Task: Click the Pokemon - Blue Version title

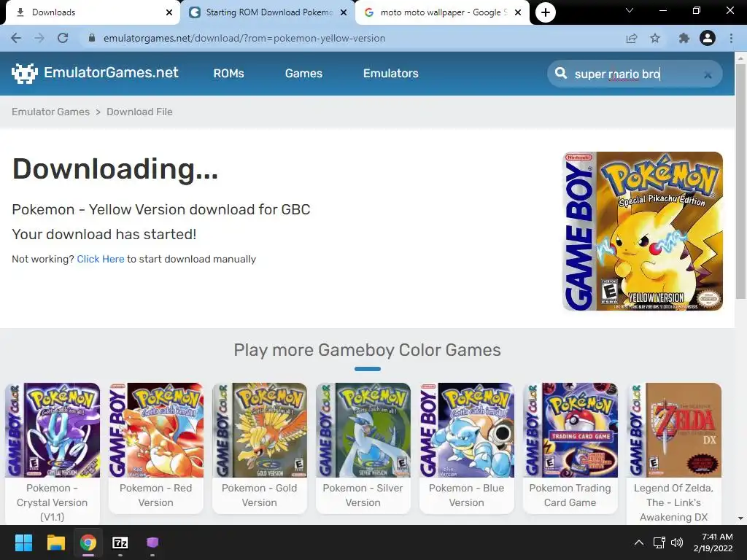Action: point(467,495)
